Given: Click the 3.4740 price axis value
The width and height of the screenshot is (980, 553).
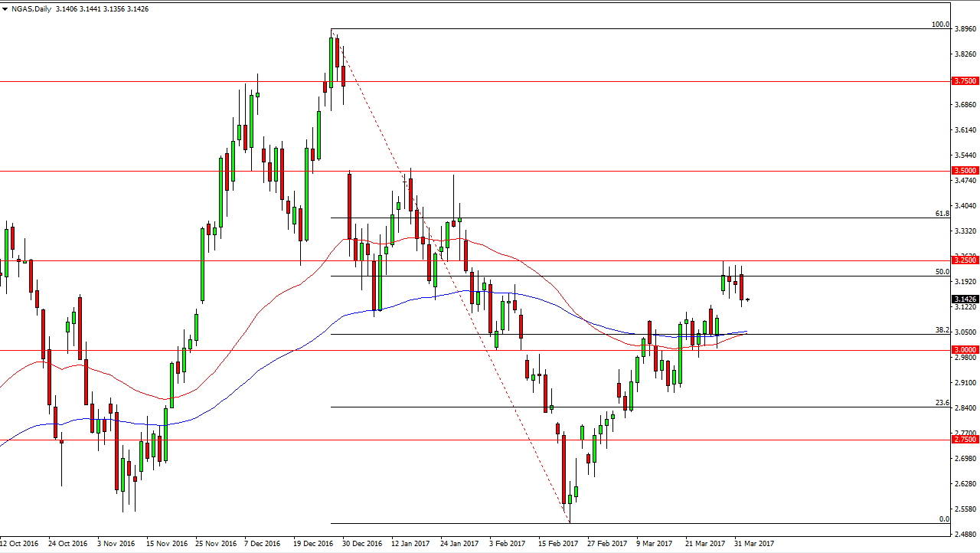Looking at the screenshot, I should pyautogui.click(x=965, y=181).
